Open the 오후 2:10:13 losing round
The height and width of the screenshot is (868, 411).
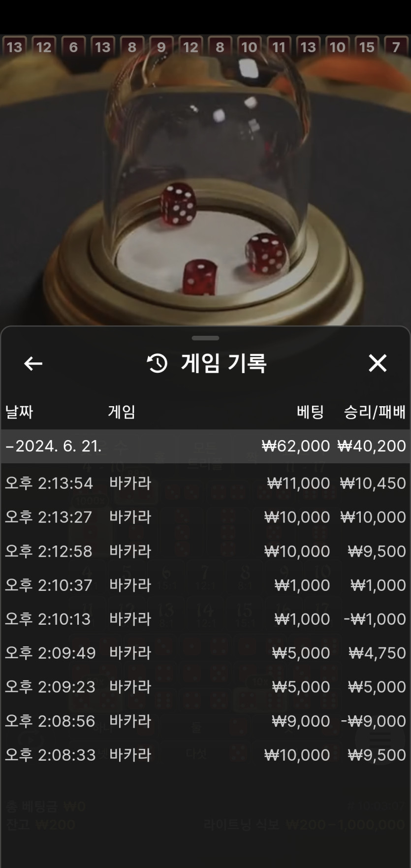tap(205, 619)
